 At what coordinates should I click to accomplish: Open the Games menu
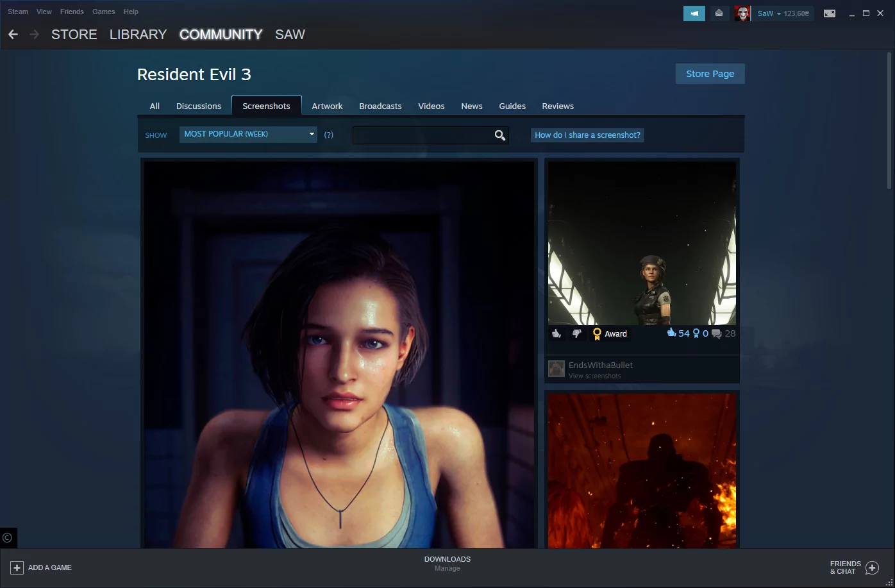(x=103, y=12)
